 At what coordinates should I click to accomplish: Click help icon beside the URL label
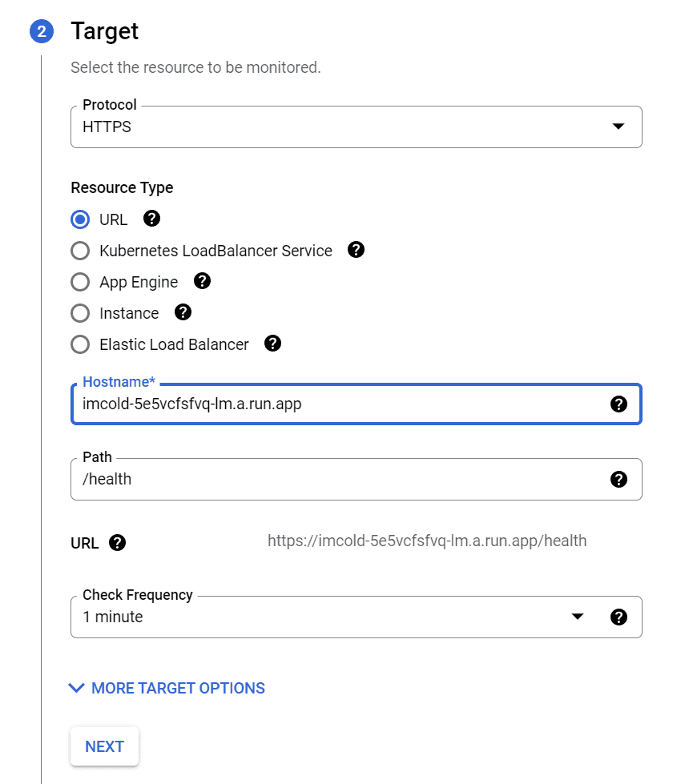[x=118, y=543]
